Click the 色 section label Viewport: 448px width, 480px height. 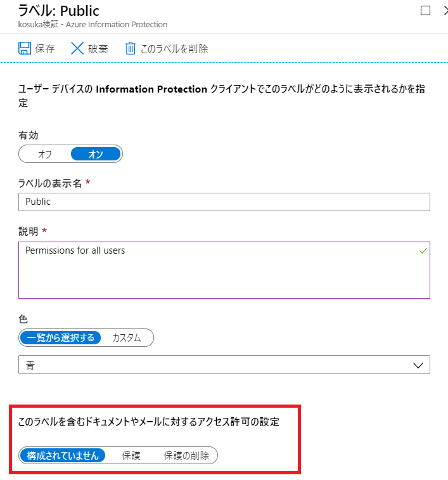[x=23, y=319]
